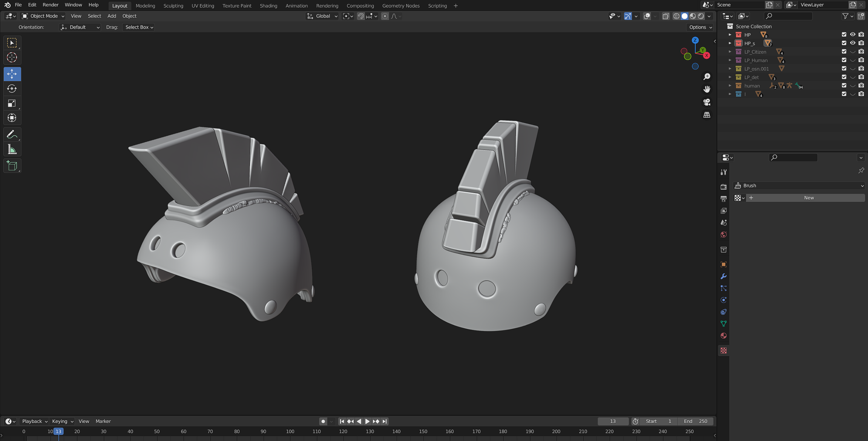
Task: Choose the Add Cube tool
Action: [x=12, y=166]
